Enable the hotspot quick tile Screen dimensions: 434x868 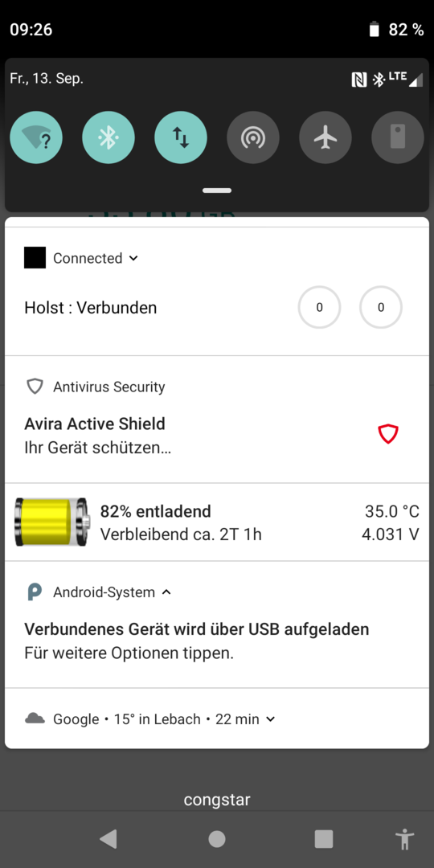(x=253, y=137)
